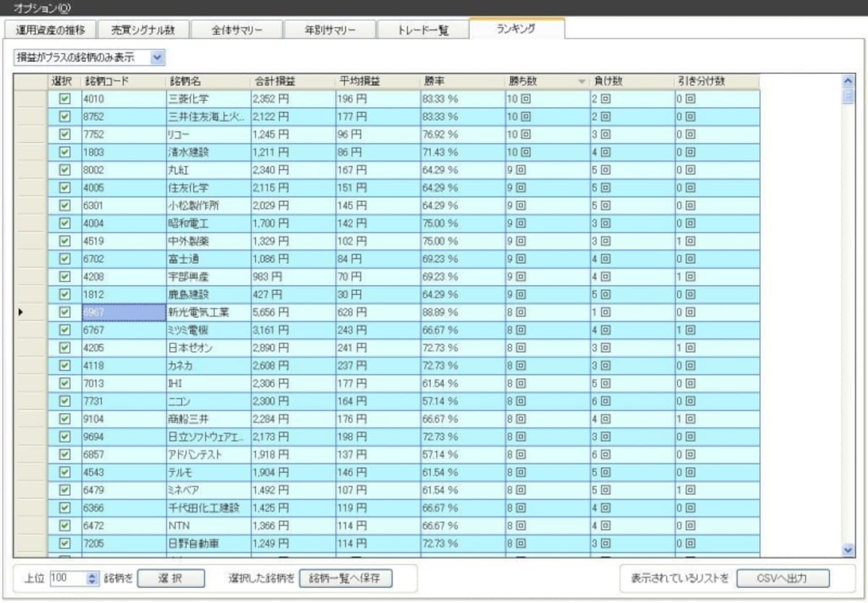The height and width of the screenshot is (603, 868).
Task: Click the 宇部興産 name cell
Action: [208, 276]
